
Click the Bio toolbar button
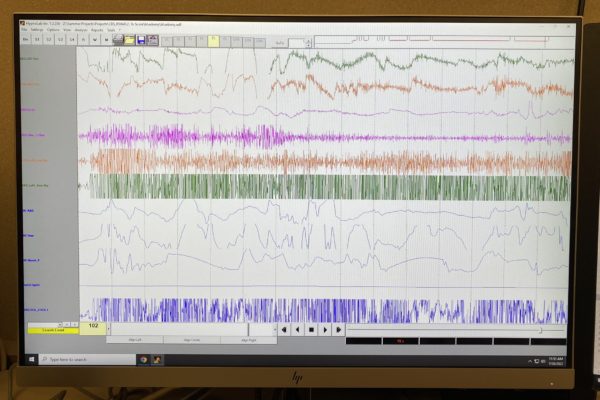(27, 40)
